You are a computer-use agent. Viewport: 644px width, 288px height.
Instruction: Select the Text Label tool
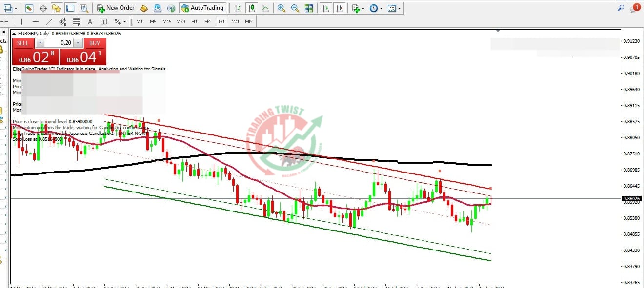pos(104,21)
